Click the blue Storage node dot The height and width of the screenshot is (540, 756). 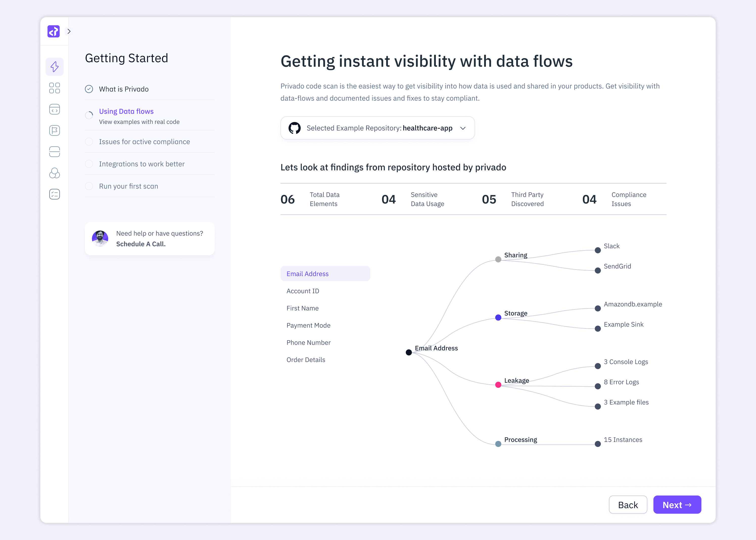(x=498, y=318)
